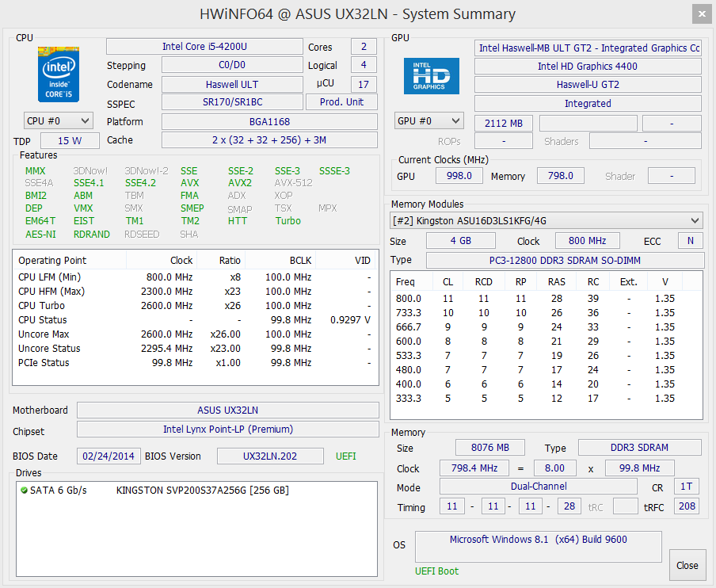Click the AVX2 feature label
The height and width of the screenshot is (588, 716).
tap(240, 183)
